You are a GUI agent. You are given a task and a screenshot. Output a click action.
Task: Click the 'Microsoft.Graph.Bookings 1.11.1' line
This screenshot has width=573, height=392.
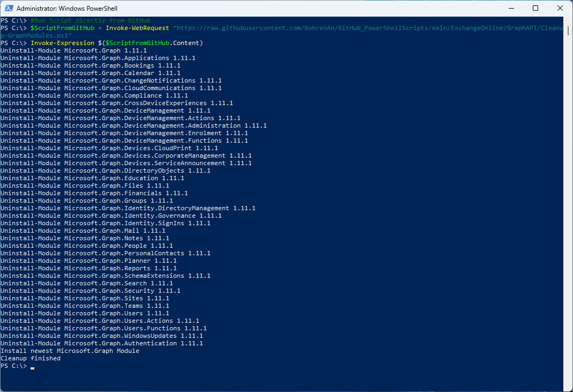[90, 66]
